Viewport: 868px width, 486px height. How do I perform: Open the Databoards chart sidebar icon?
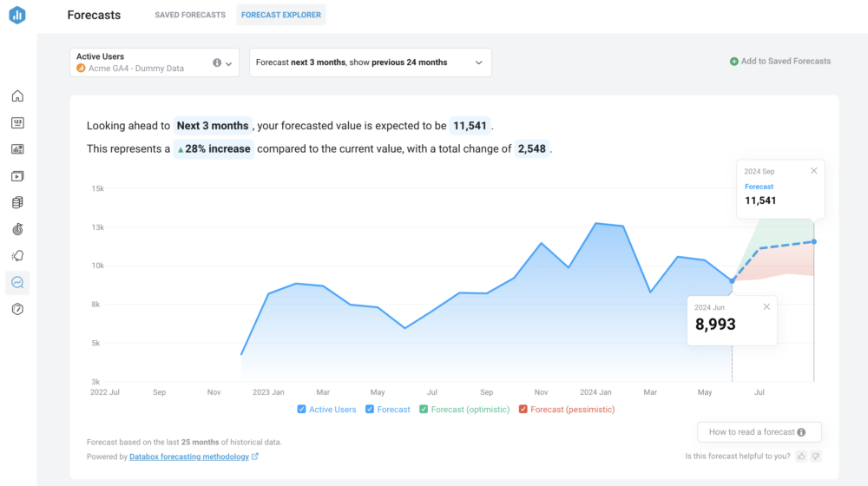point(17,149)
